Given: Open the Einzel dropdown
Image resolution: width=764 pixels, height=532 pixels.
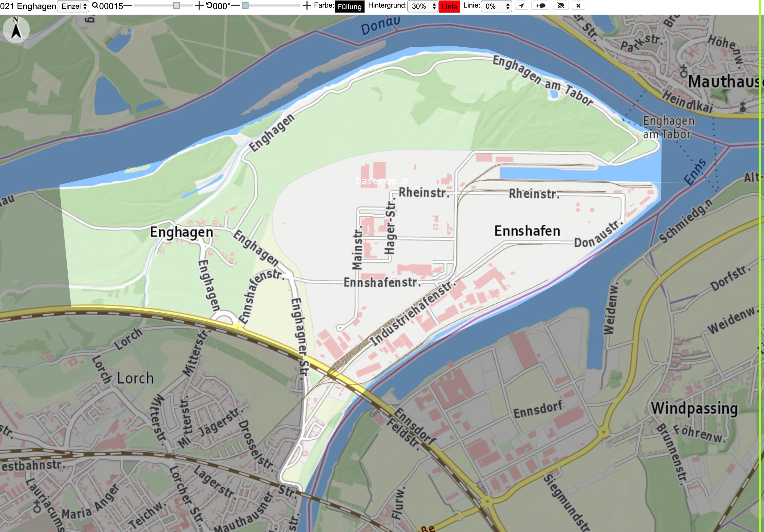Looking at the screenshot, I should [73, 6].
